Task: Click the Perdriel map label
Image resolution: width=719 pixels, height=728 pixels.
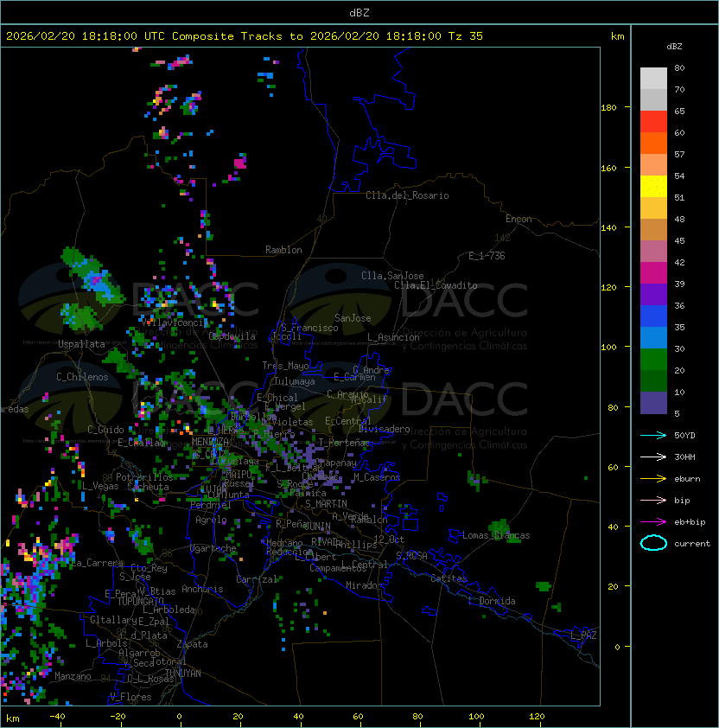Action: point(210,505)
